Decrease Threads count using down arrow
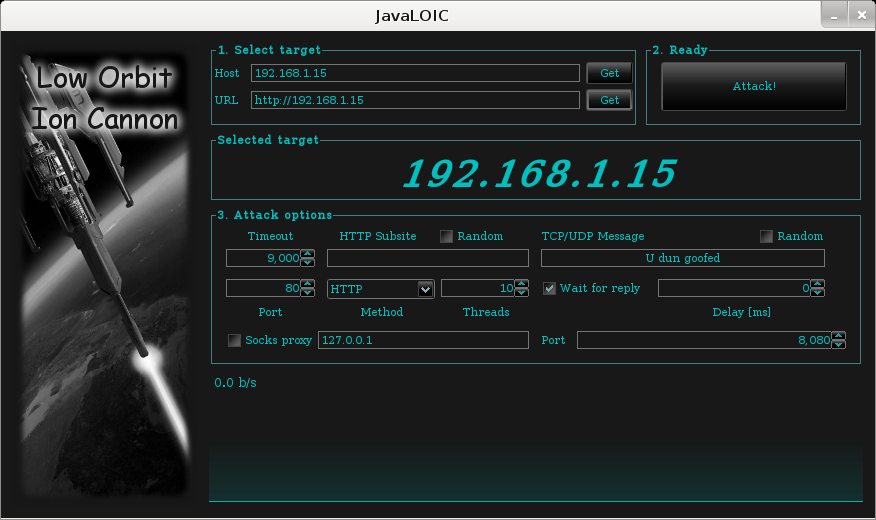The height and width of the screenshot is (520, 876). coord(521,293)
